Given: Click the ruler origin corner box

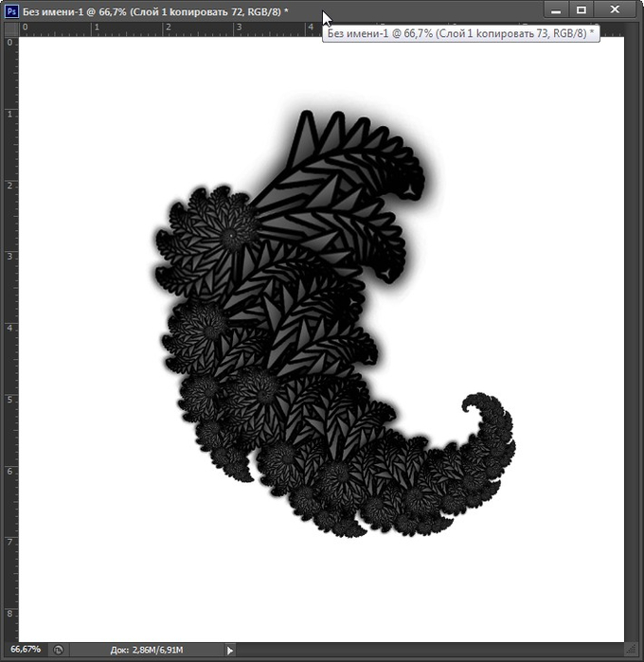Looking at the screenshot, I should click(x=11, y=28).
